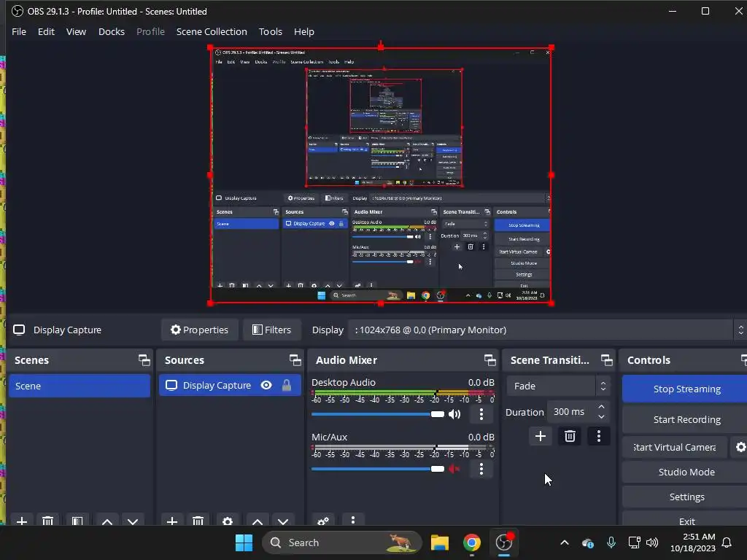The height and width of the screenshot is (560, 747).
Task: Open the Docks menu
Action: tap(112, 31)
